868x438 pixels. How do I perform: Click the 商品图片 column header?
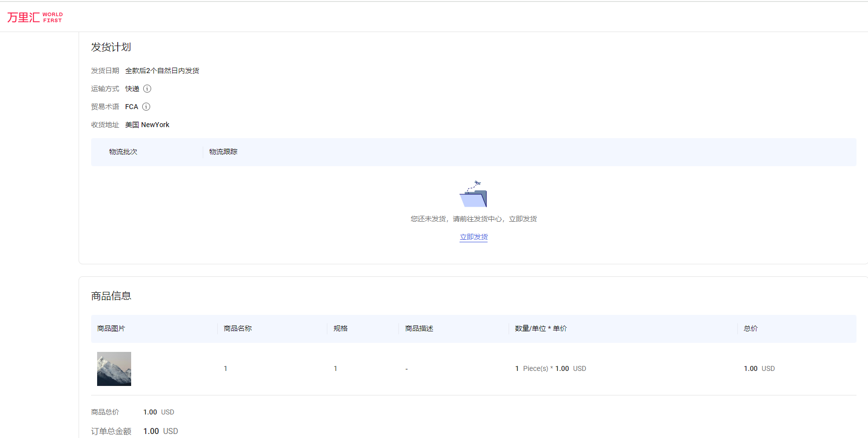coord(111,328)
